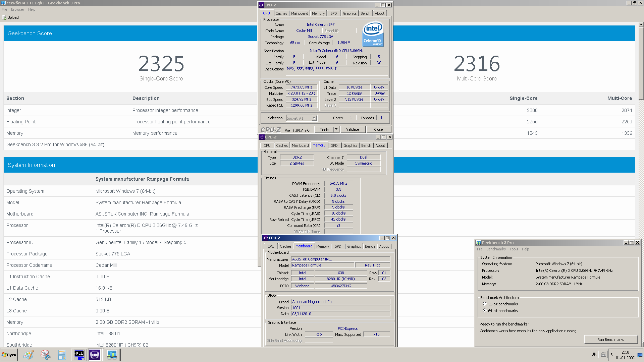Switch to SPD tab in top CPU-Z window
Screen dimensions: 644x362
pyautogui.click(x=333, y=13)
